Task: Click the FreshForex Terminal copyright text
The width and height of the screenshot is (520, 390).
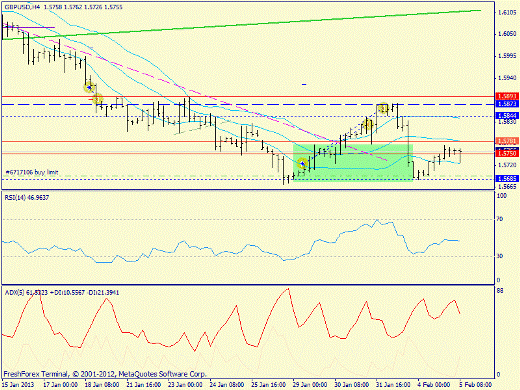Action: 105,374
